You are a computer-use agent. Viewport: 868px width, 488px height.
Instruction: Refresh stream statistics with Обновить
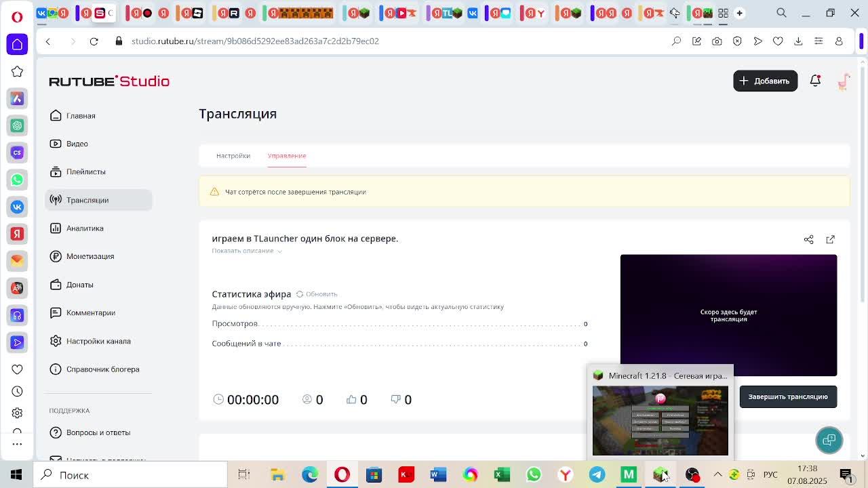point(317,294)
